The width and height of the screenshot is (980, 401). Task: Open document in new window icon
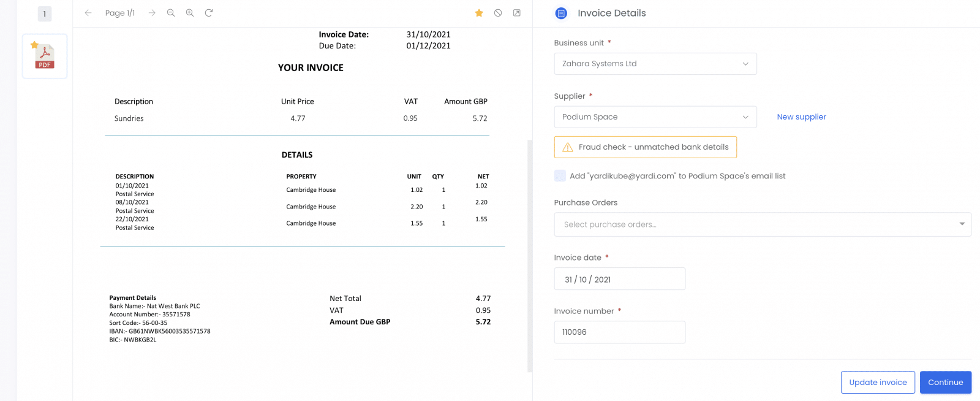[517, 13]
